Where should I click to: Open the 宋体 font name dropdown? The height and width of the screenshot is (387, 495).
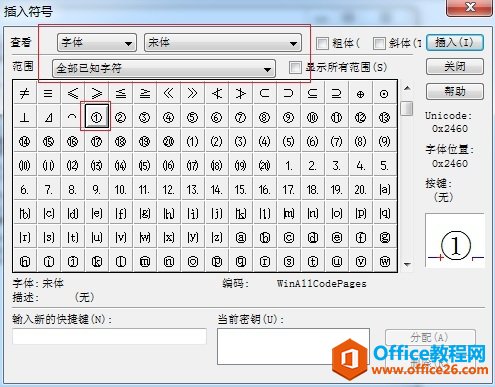tap(223, 43)
